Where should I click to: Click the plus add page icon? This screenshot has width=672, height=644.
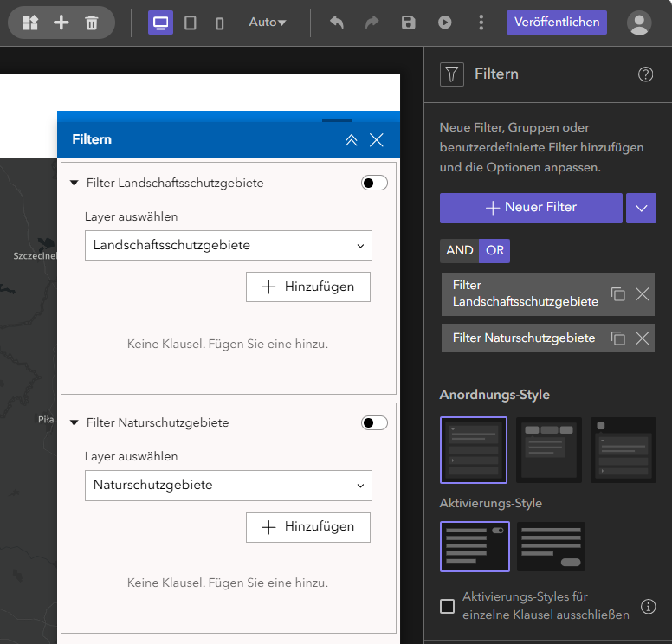pos(61,23)
